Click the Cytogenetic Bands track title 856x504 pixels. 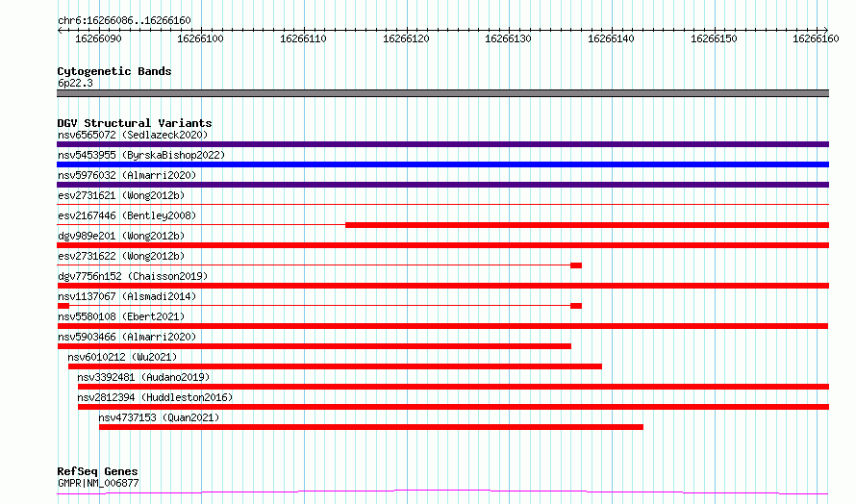coord(114,71)
